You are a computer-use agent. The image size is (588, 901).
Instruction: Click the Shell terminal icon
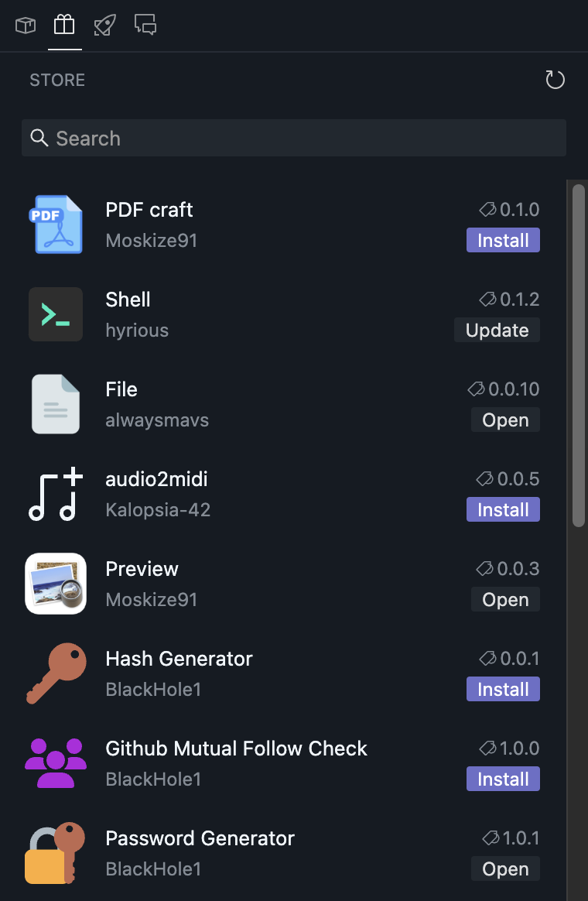point(56,314)
